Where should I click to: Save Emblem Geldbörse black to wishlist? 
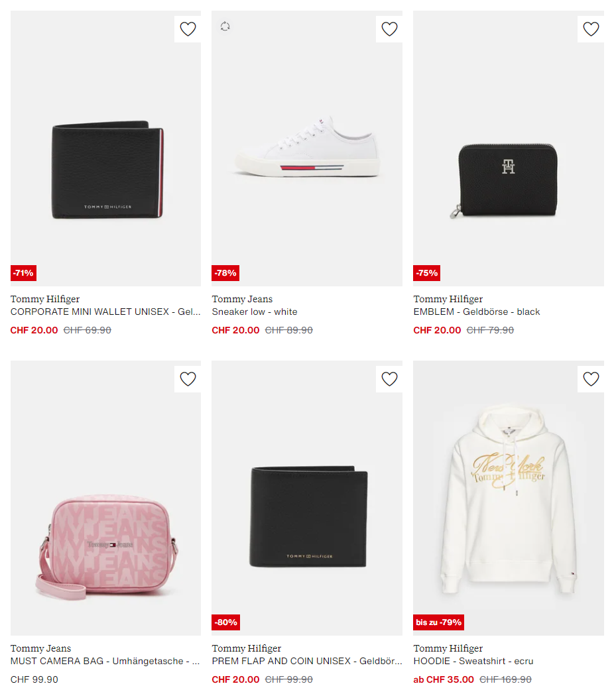[x=591, y=29]
